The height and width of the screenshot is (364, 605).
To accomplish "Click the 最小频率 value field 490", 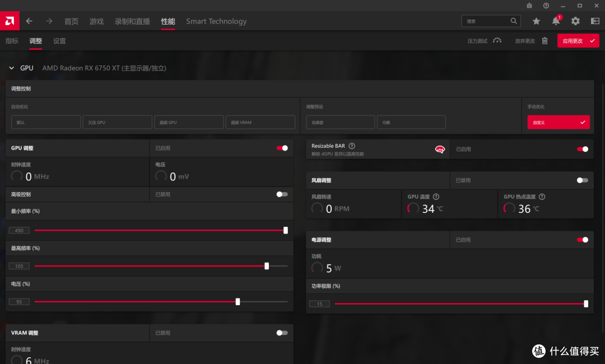I will [19, 230].
